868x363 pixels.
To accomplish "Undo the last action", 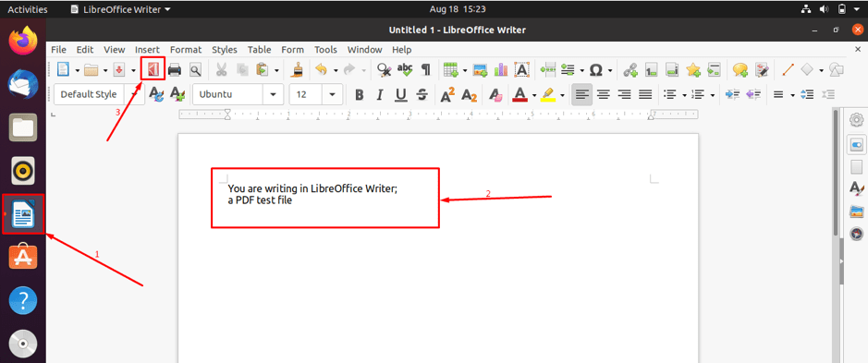I will point(322,69).
